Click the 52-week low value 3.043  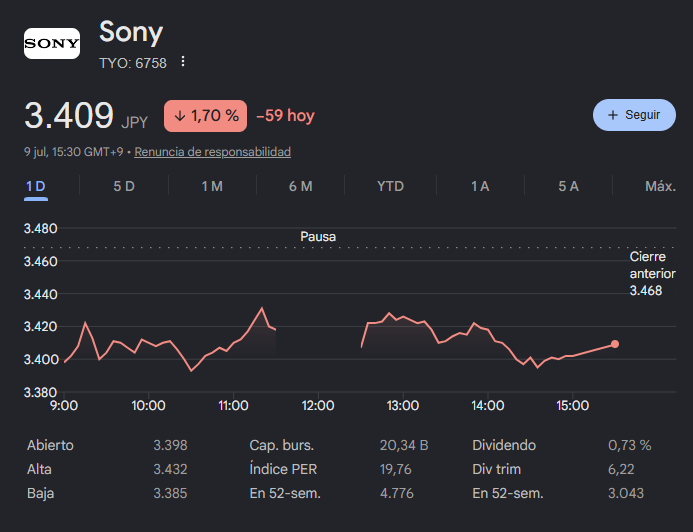pyautogui.click(x=626, y=493)
